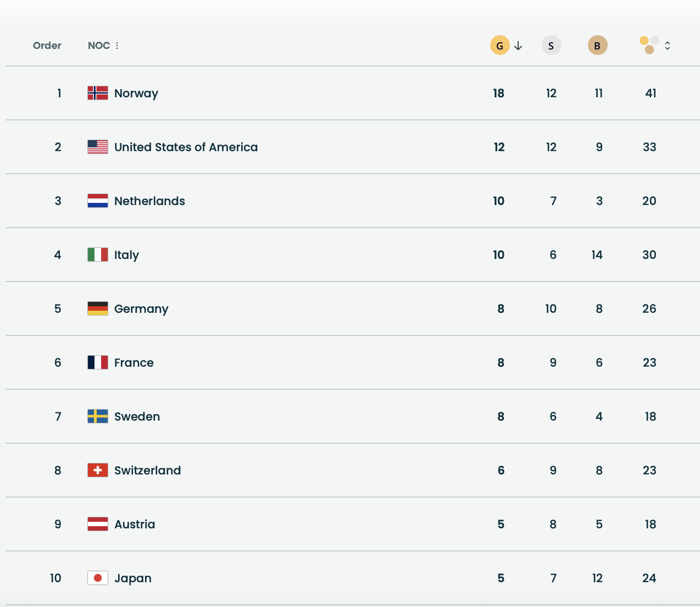Viewport: 700px width, 607px height.
Task: Click the total medals tricolor icon
Action: click(x=649, y=45)
